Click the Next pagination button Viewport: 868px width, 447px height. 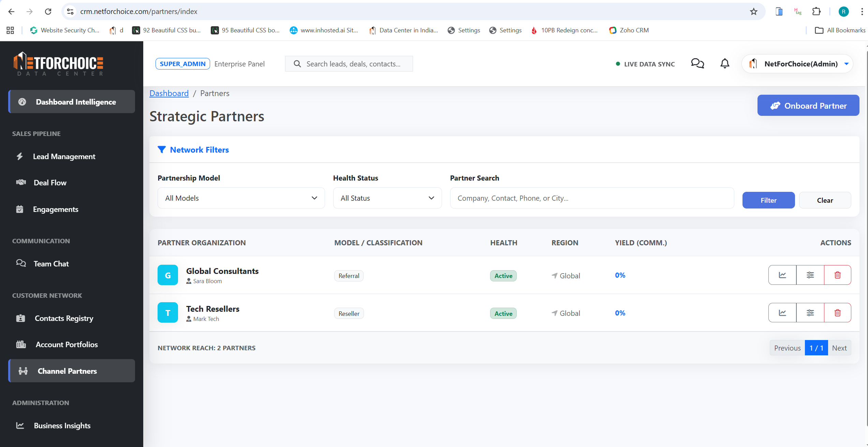pyautogui.click(x=839, y=348)
